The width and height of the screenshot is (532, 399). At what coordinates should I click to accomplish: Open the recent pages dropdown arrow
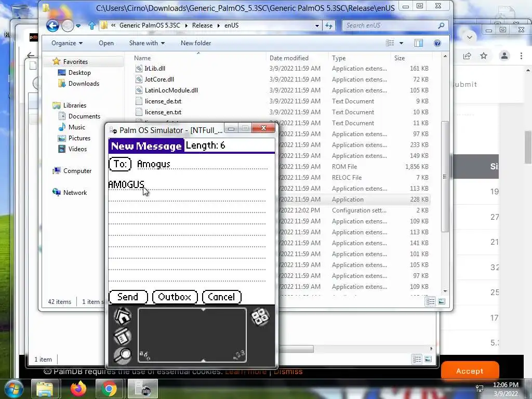(78, 26)
